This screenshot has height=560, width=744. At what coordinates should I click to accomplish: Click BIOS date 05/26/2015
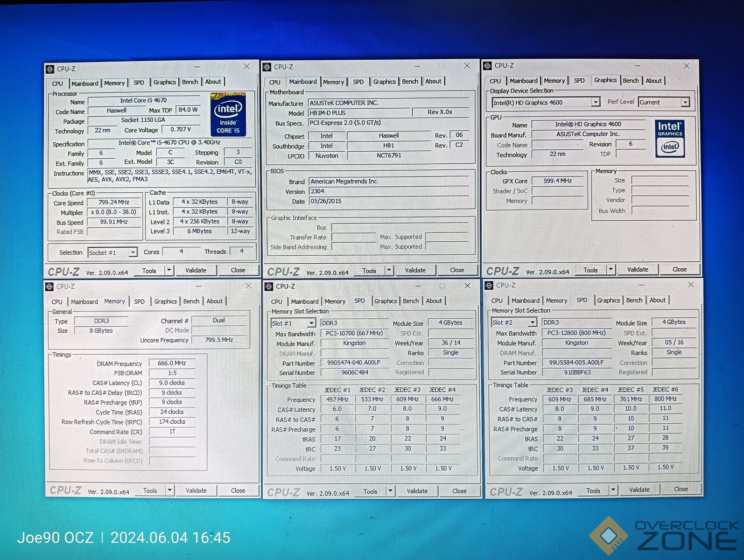click(x=388, y=201)
